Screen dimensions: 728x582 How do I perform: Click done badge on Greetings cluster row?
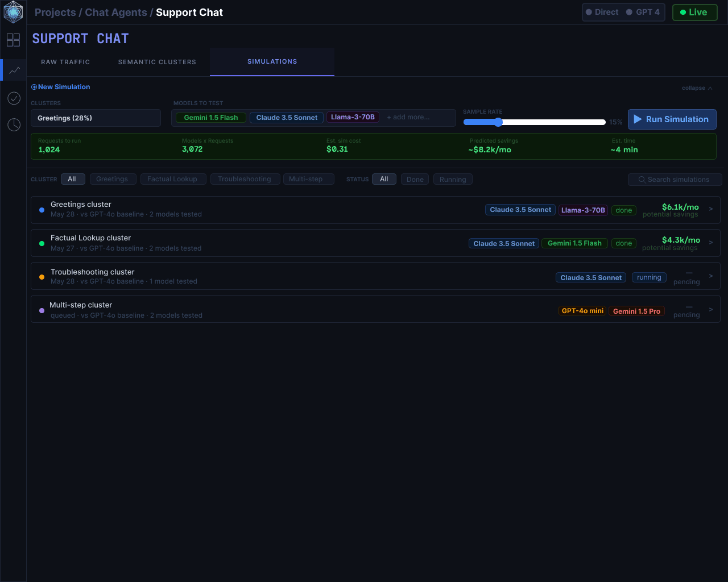(x=624, y=210)
